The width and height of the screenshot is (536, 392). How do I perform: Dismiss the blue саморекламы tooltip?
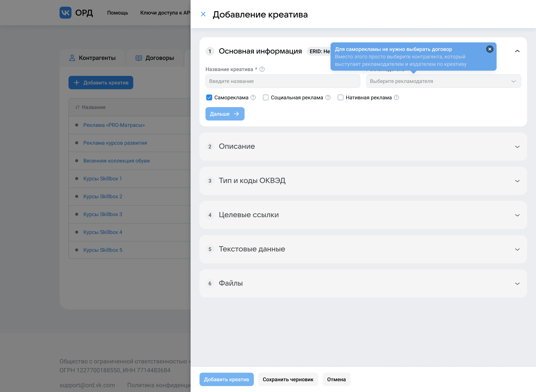[x=489, y=49]
